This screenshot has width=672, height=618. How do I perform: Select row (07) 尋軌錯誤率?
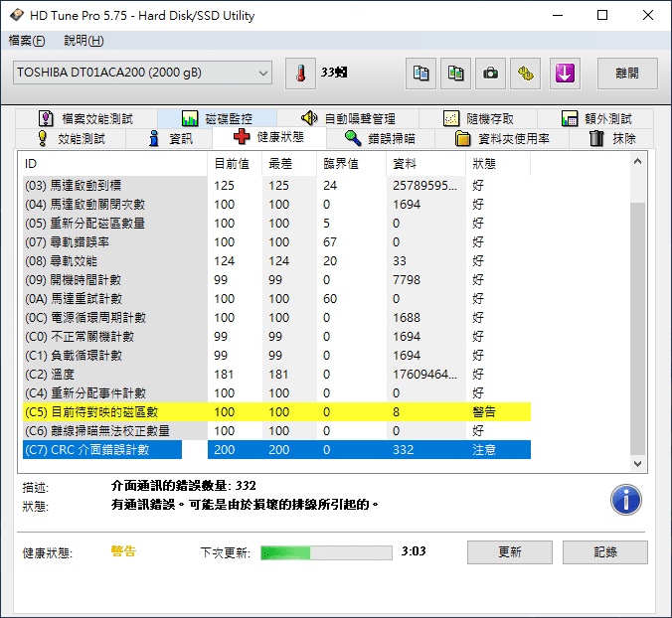click(277, 242)
